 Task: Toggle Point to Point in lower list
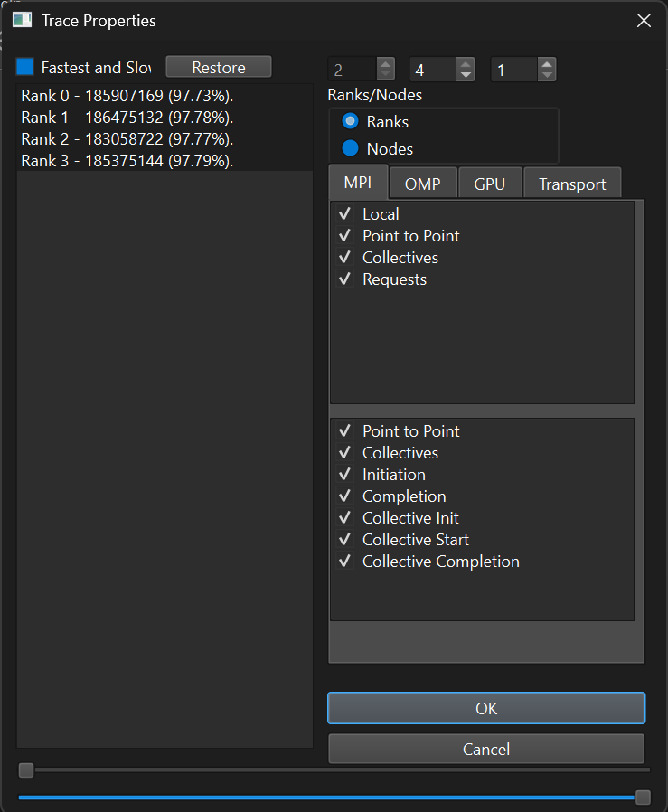click(x=344, y=430)
